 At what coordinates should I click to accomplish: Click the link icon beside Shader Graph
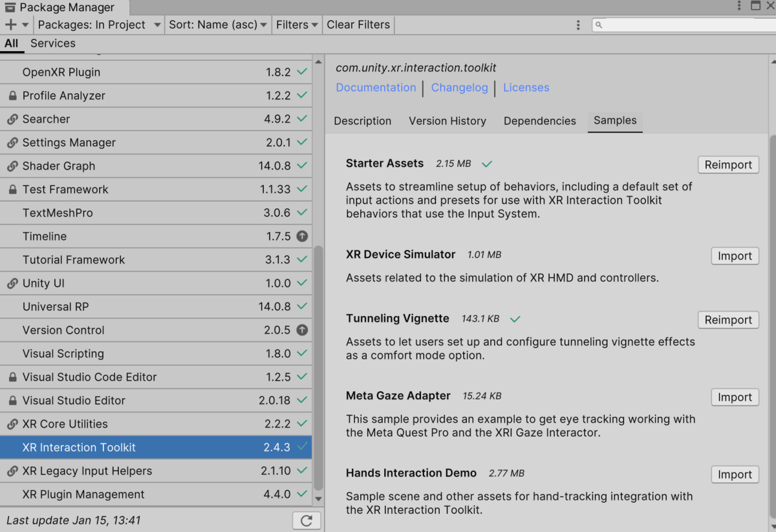point(12,166)
